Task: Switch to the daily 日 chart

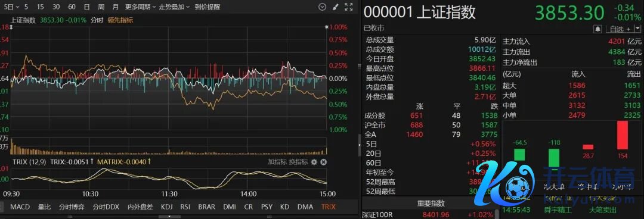Action: [x=86, y=7]
